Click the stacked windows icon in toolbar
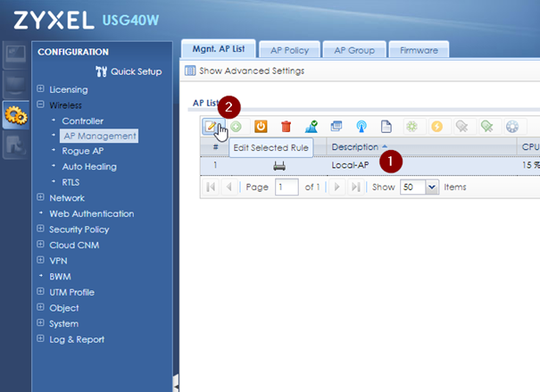The width and height of the screenshot is (540, 392). 336,127
